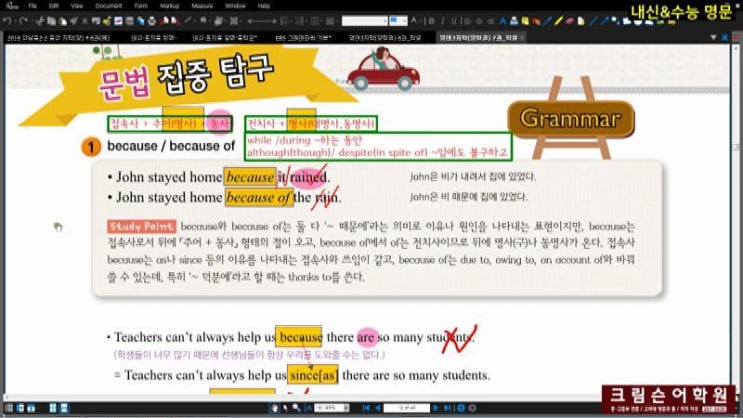Close the active 7과_학생 tab
This screenshot has height=418, width=743.
coord(523,37)
